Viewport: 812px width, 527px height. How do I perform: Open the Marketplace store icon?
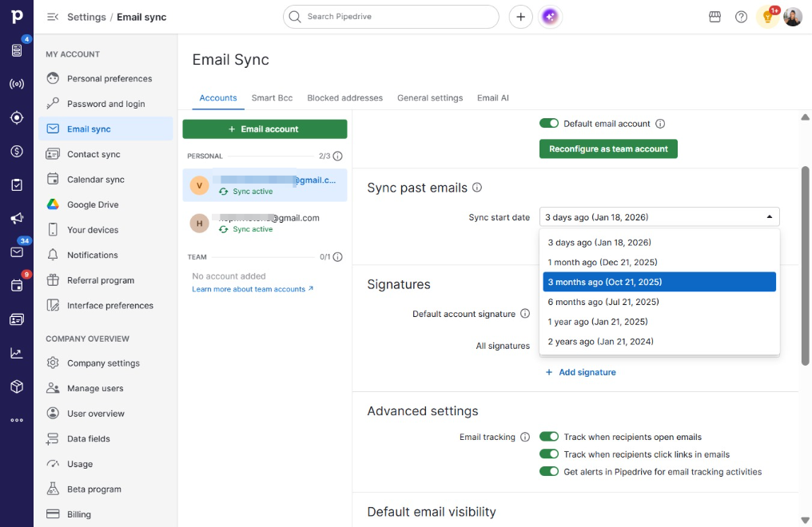pyautogui.click(x=714, y=17)
